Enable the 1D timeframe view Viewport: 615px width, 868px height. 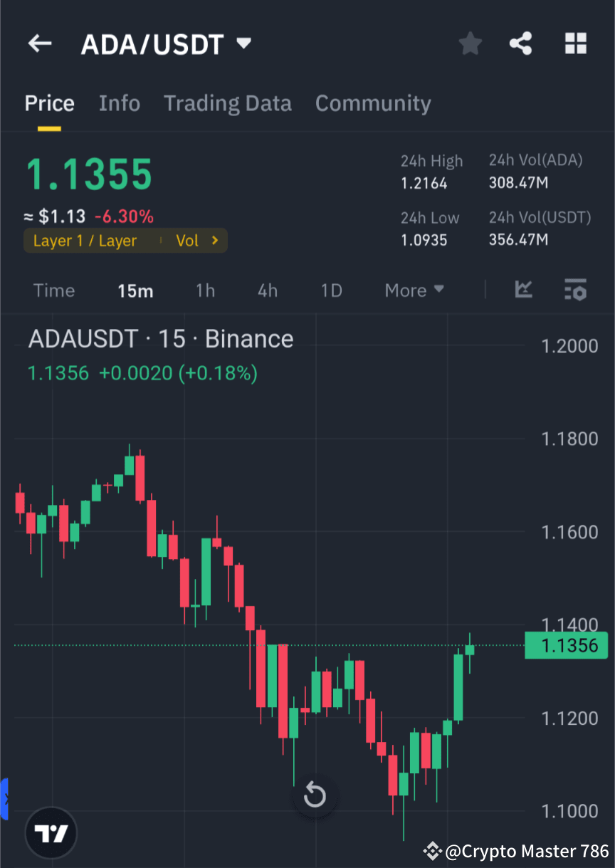point(331,290)
